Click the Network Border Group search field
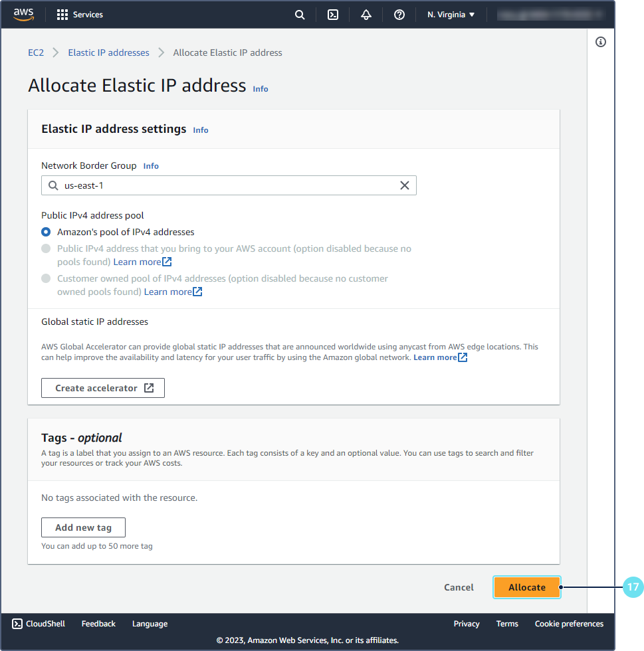 226,185
